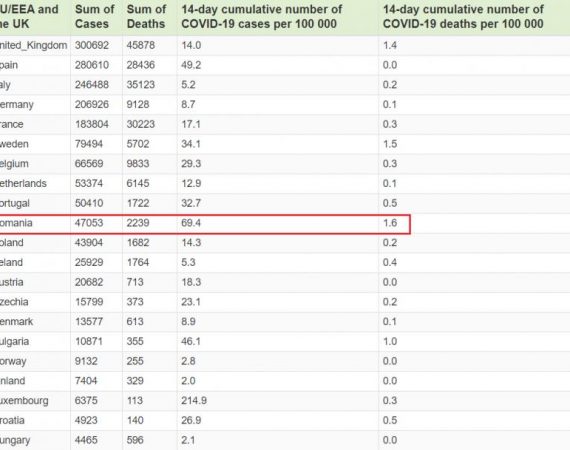This screenshot has height=450, width=570.
Task: Click Luxembourg 14-day cases value 214.9
Action: tap(194, 401)
